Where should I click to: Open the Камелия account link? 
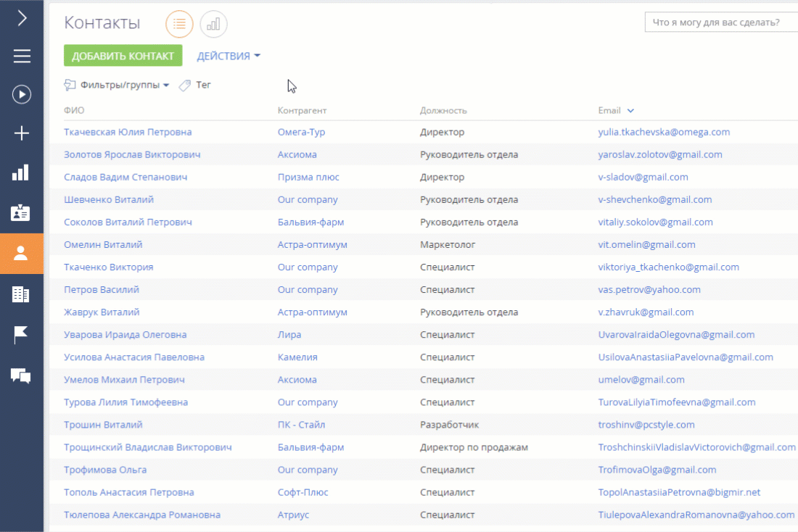(x=297, y=357)
